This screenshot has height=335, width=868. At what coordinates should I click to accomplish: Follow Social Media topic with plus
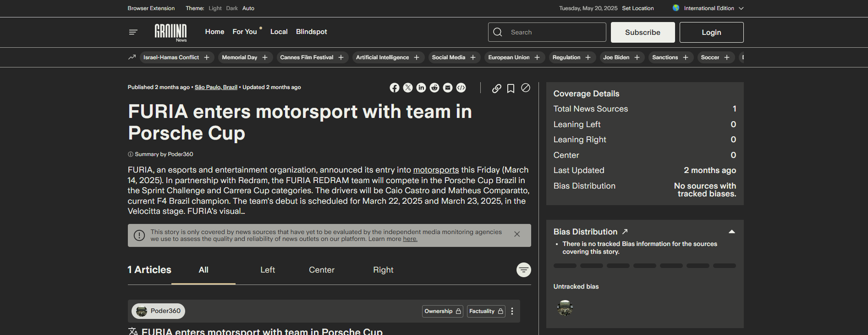pyautogui.click(x=473, y=57)
